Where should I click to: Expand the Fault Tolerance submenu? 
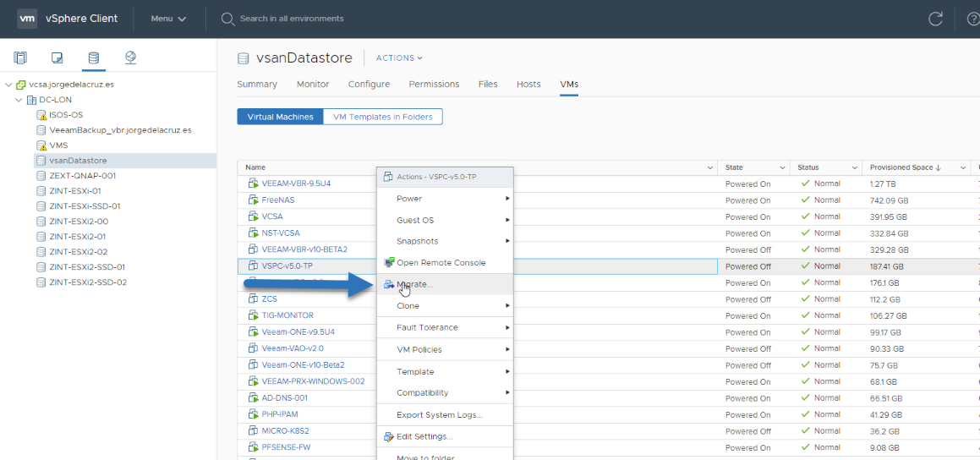click(445, 327)
